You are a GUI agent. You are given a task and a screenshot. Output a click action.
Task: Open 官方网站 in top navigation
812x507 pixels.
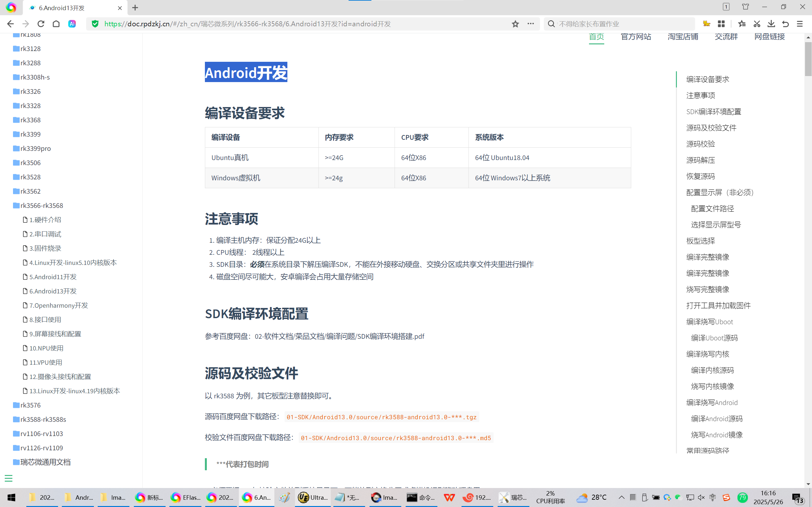pos(636,36)
